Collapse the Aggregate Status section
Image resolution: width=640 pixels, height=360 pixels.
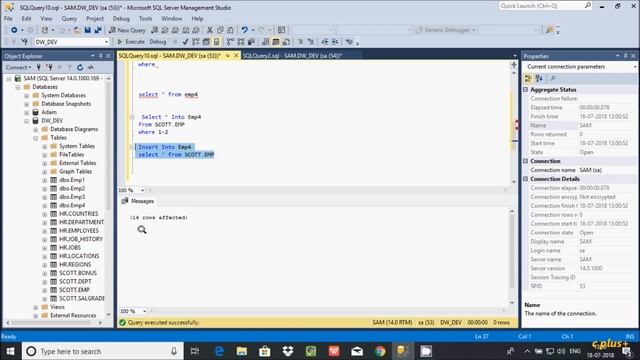point(526,89)
